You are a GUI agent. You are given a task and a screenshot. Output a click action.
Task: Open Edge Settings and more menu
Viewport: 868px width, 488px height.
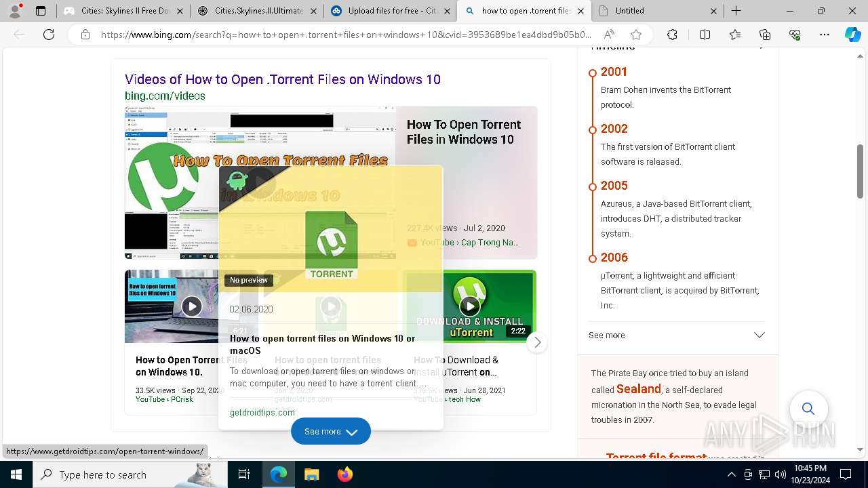pos(825,35)
